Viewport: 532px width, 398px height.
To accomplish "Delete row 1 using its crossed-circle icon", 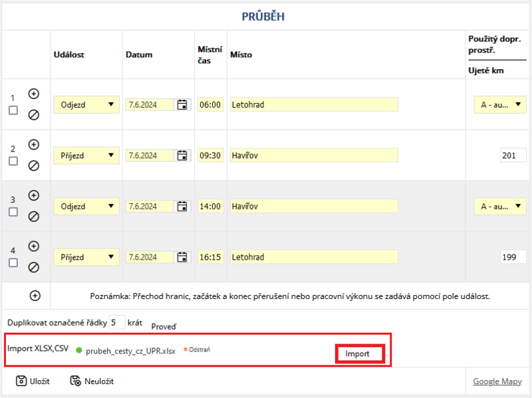I will point(34,115).
